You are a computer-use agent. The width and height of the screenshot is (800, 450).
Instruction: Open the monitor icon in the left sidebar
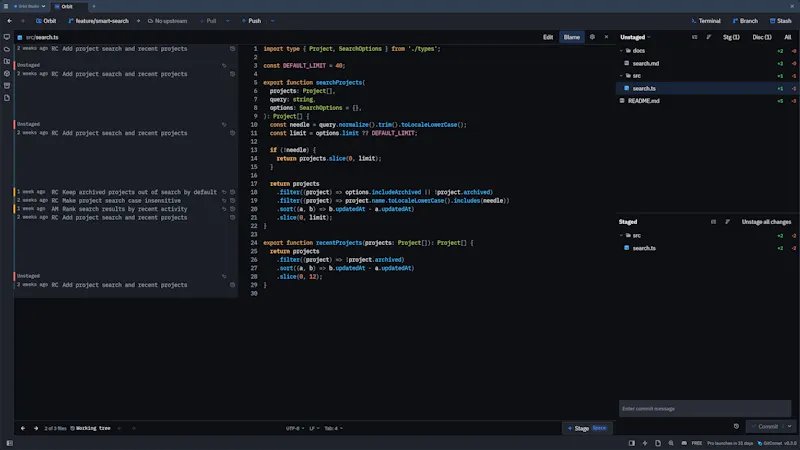(x=7, y=37)
